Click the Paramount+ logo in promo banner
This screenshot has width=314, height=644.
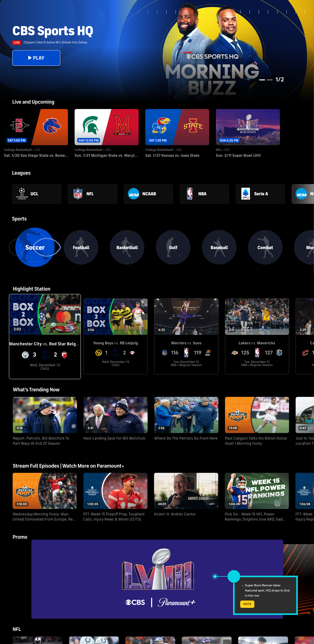click(177, 602)
